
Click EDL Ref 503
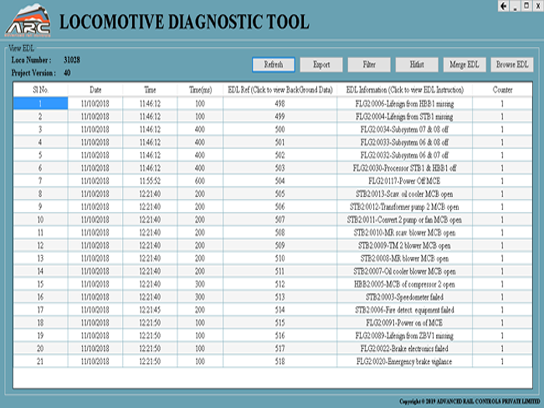280,168
